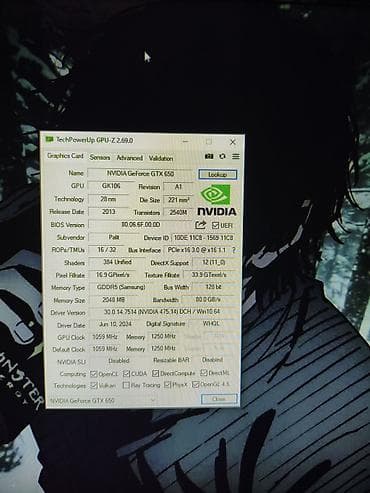Open the Sensors tab
370x493 pixels.
coord(100,157)
